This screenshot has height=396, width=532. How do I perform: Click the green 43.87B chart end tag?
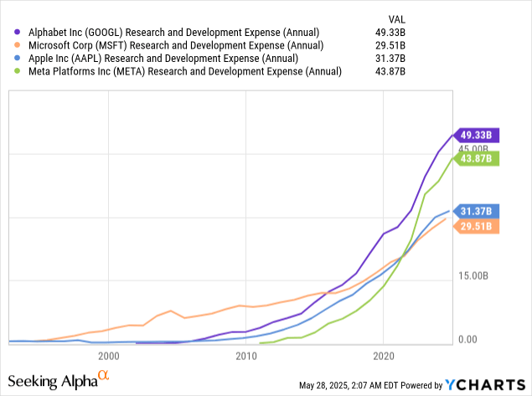(477, 158)
